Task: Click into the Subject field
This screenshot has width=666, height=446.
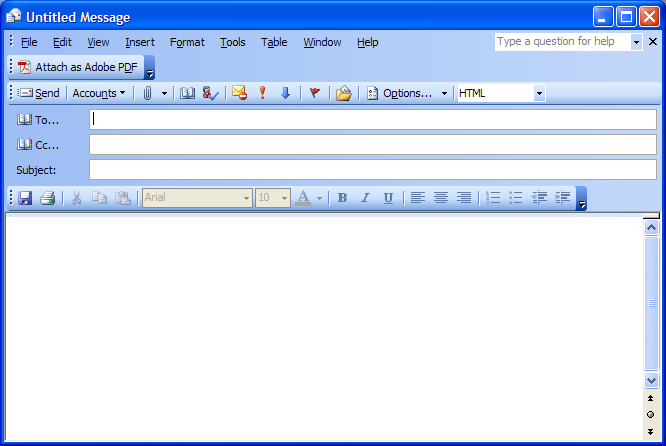Action: 373,169
